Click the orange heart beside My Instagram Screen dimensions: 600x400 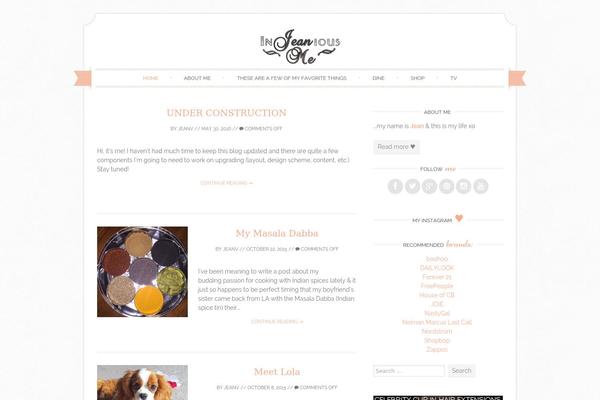click(459, 218)
